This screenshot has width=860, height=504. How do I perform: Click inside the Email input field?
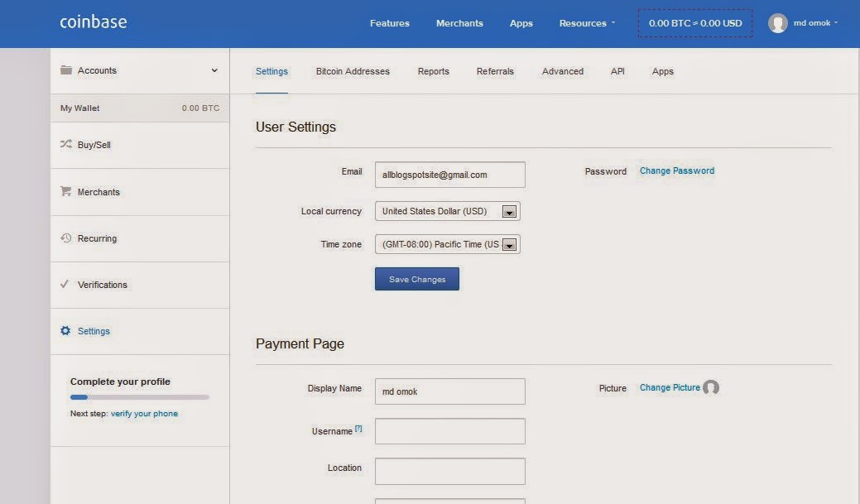449,174
